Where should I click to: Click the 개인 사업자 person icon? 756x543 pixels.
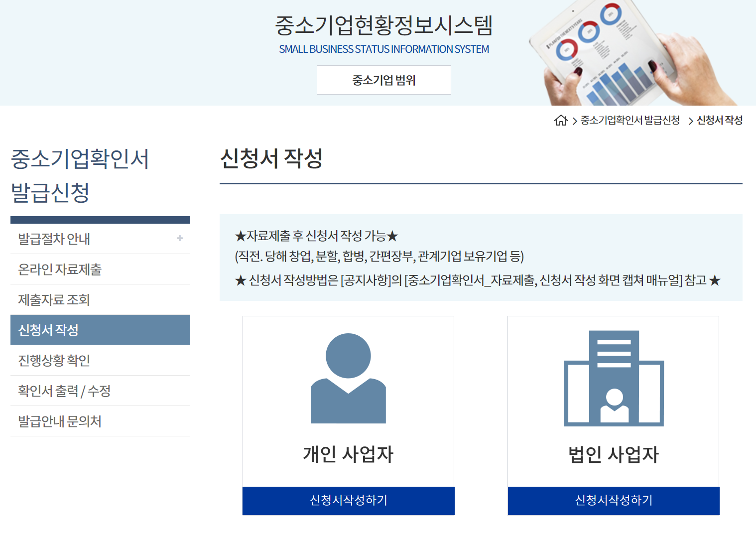(x=348, y=378)
